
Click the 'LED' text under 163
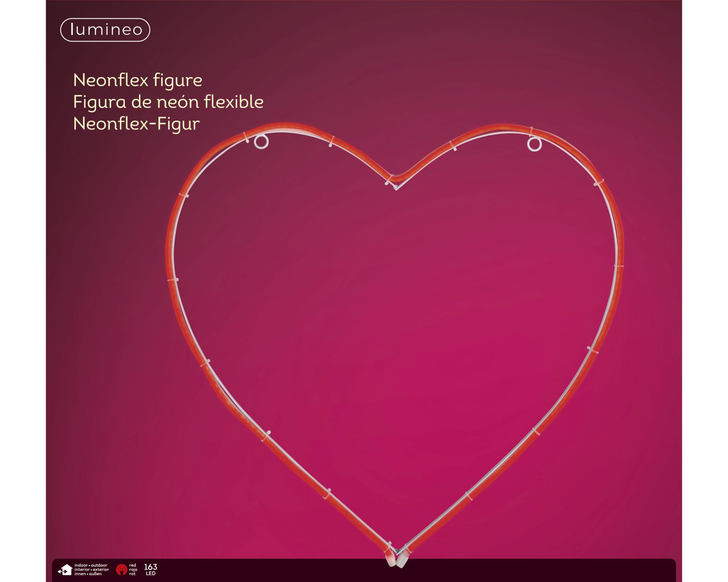[151, 573]
